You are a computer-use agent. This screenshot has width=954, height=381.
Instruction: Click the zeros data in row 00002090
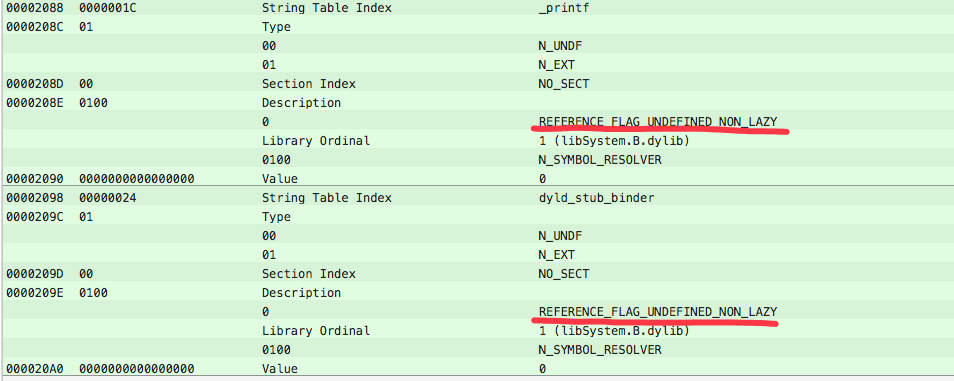(137, 179)
